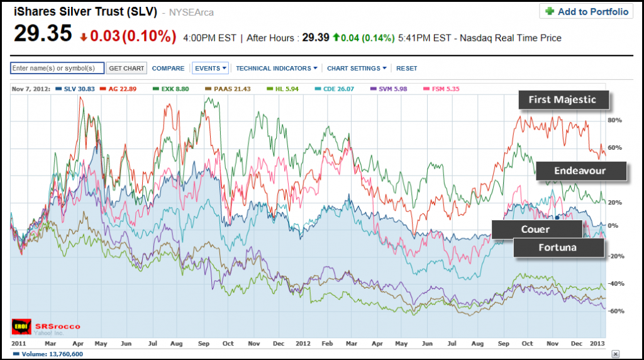Focus the Enter name(s) or symbol(s) field
This screenshot has height=360, width=644.
click(x=57, y=68)
